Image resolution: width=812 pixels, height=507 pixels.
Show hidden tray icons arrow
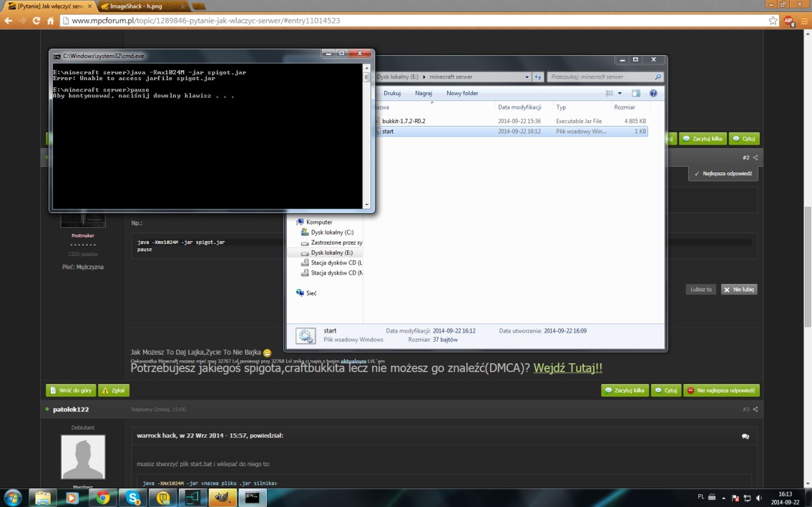(723, 498)
